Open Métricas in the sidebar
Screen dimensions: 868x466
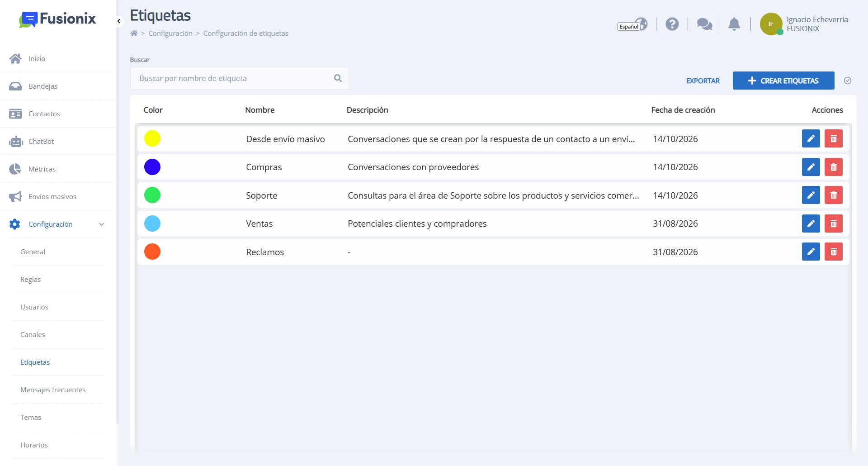point(58,169)
